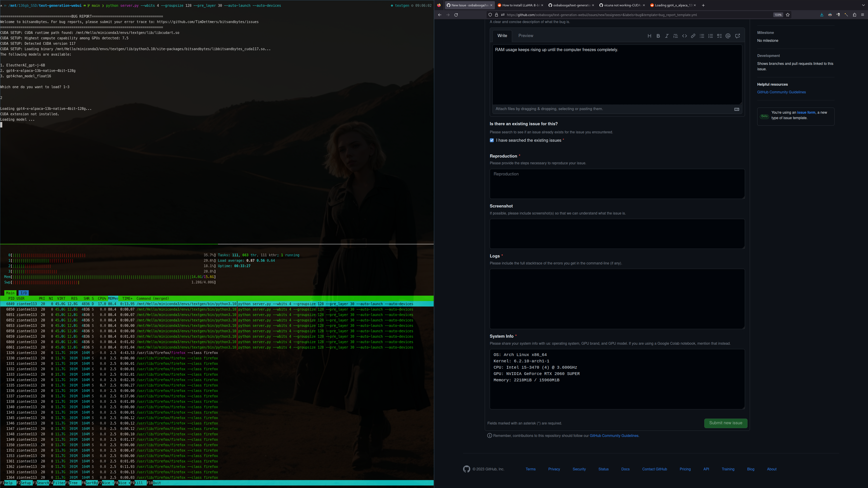This screenshot has height=488, width=868.
Task: Toggle the tracking protection shield icon
Action: pyautogui.click(x=490, y=15)
